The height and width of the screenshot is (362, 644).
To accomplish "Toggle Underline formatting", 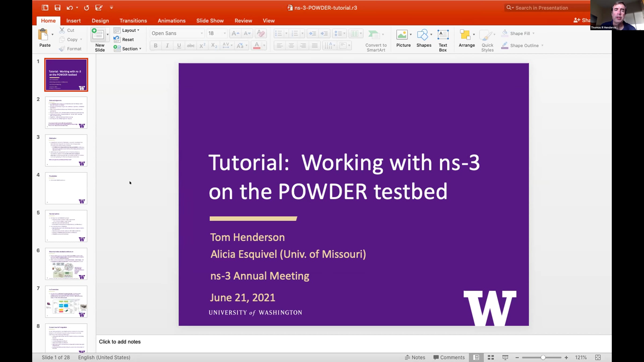I will coord(179,46).
